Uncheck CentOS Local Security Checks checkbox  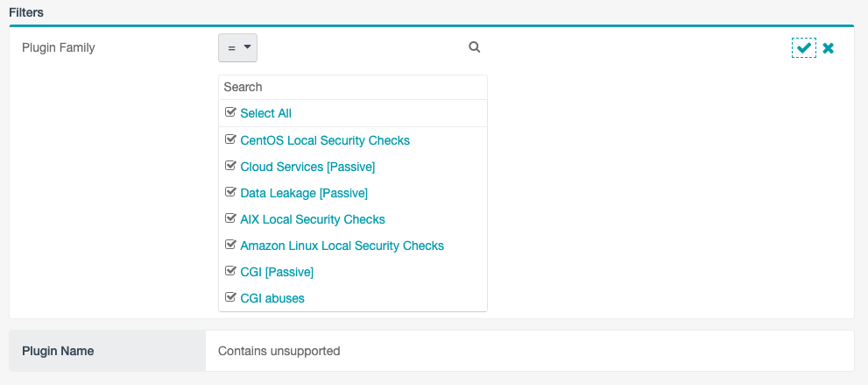[230, 140]
